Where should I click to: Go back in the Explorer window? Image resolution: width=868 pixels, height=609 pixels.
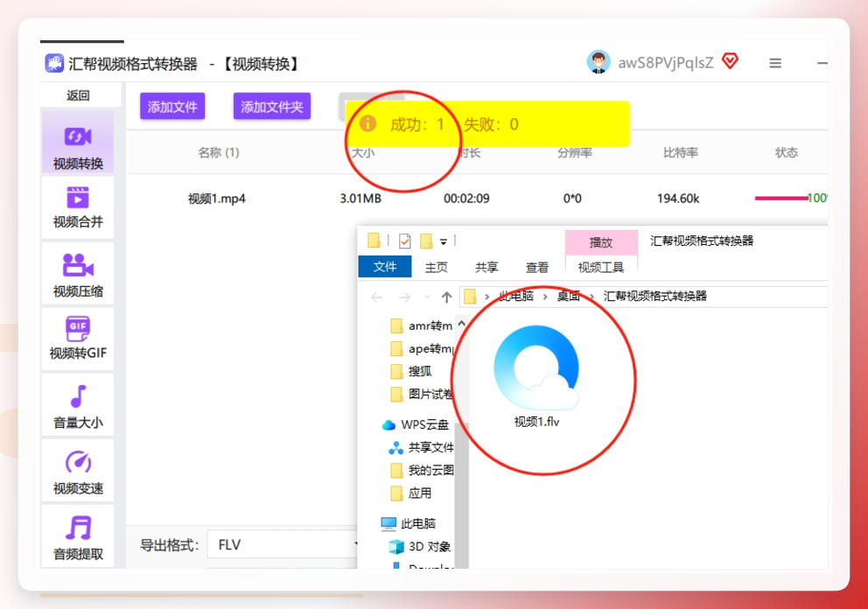pyautogui.click(x=376, y=297)
